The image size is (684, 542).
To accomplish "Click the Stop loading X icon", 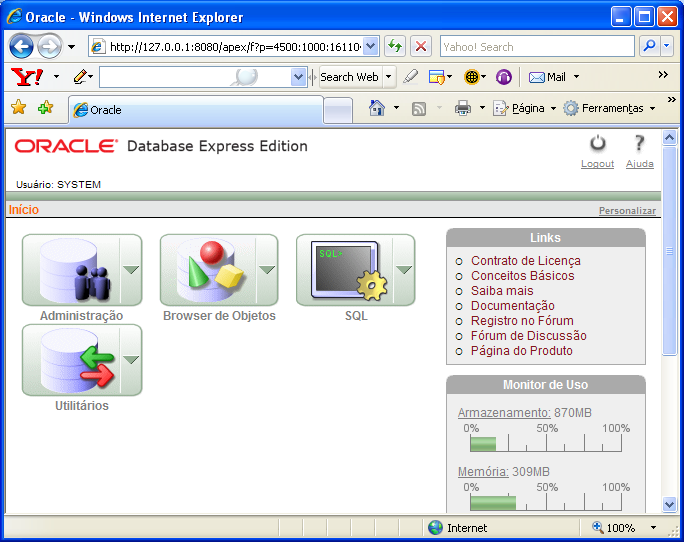I will click(x=421, y=46).
